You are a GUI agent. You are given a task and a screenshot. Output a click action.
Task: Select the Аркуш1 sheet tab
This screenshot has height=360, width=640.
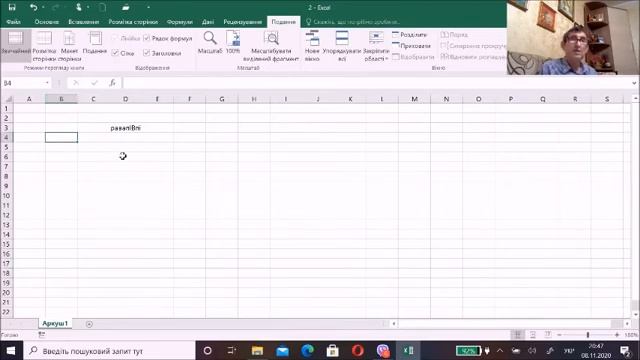click(x=55, y=323)
